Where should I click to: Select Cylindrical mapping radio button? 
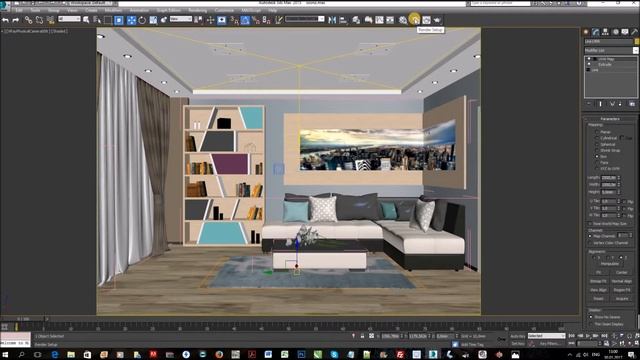point(597,138)
